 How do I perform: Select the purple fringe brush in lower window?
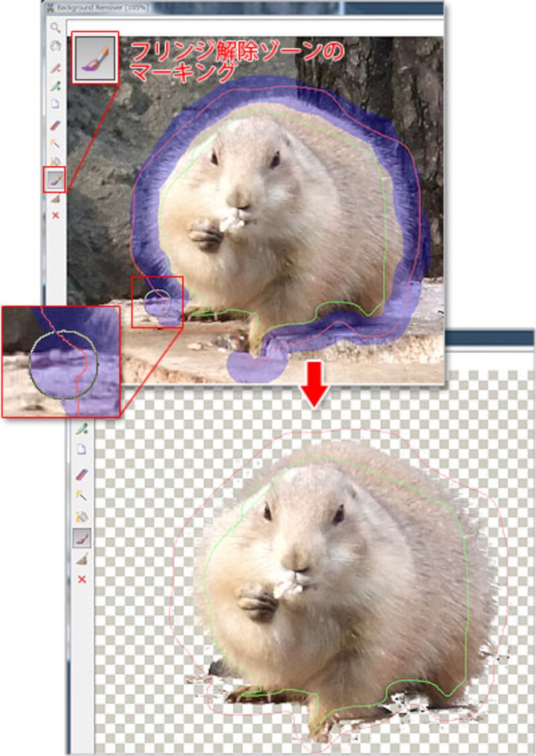click(82, 538)
